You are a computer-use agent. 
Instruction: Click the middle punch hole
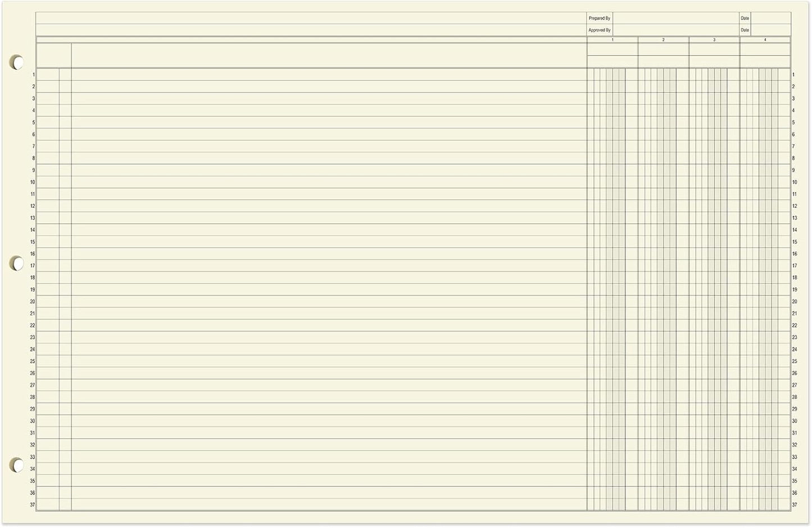pyautogui.click(x=17, y=263)
